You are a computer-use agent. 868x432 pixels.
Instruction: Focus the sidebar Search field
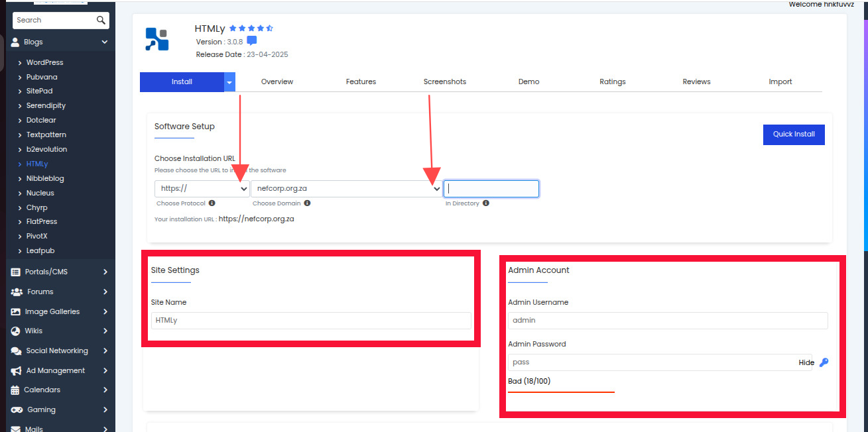pyautogui.click(x=54, y=21)
